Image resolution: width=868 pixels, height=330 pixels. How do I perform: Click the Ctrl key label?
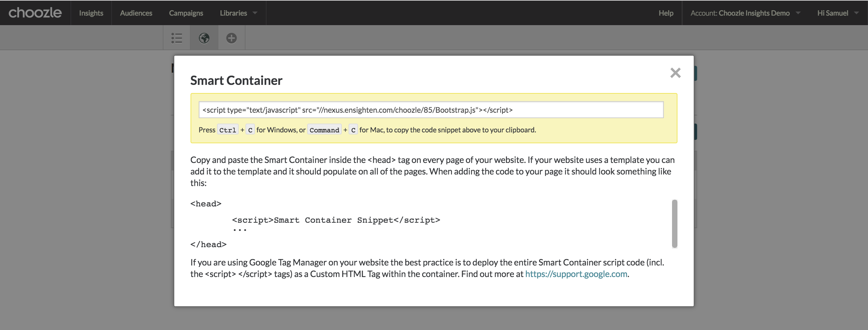pyautogui.click(x=228, y=130)
